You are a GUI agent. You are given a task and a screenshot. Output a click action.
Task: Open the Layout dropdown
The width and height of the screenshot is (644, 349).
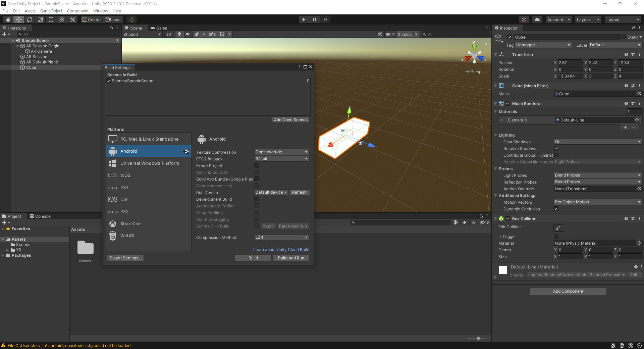[623, 19]
